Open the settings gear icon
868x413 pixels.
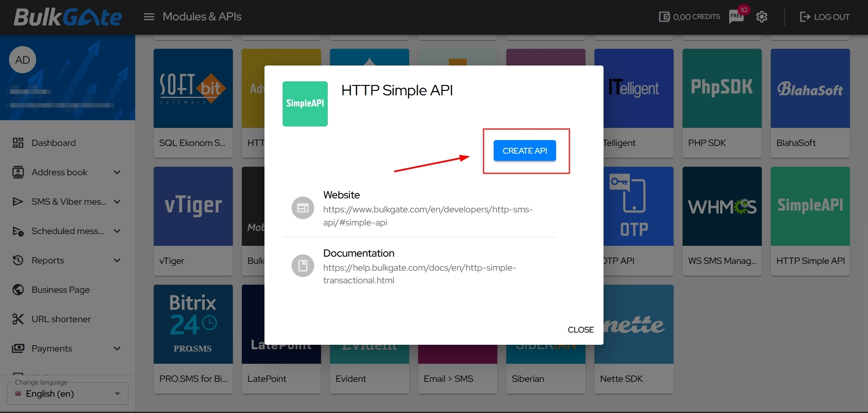pos(762,17)
